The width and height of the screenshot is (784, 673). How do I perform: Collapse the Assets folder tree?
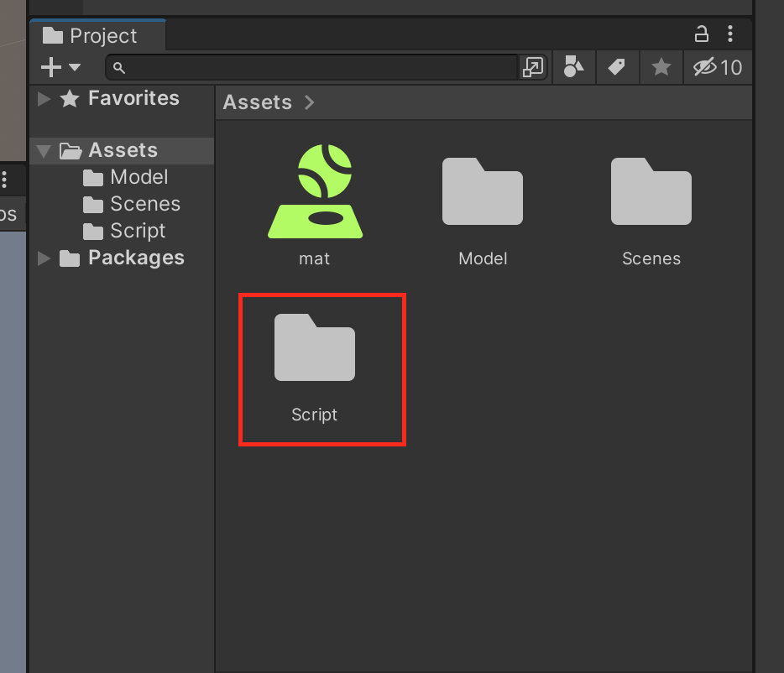44,151
